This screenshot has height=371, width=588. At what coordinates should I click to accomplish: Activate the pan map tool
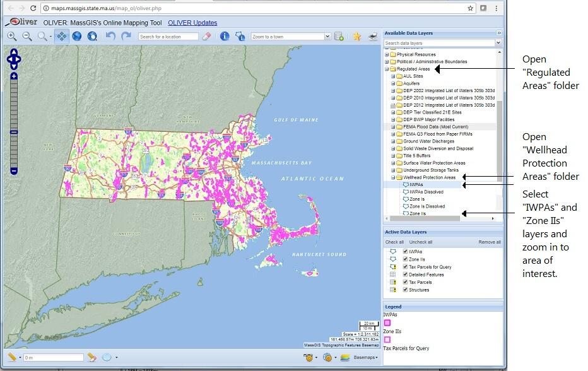pyautogui.click(x=61, y=37)
